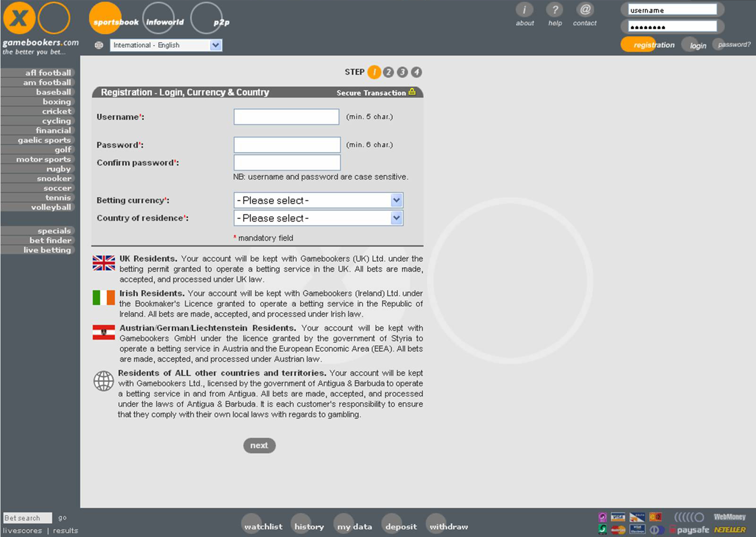
Task: Focus the registration Username field
Action: click(286, 117)
